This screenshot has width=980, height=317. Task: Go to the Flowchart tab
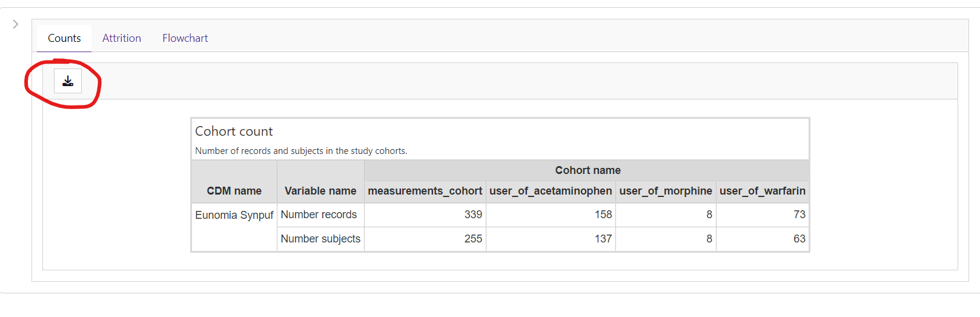point(185,38)
